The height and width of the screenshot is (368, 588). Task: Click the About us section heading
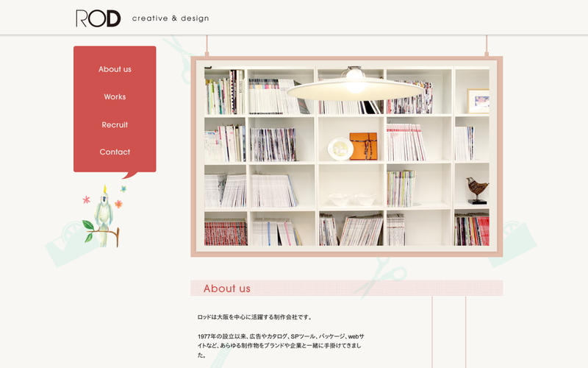[227, 289]
